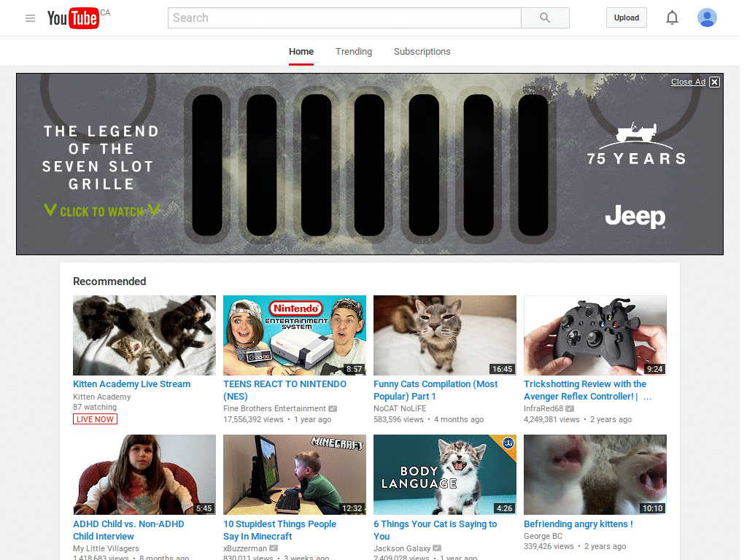Click '4,249,381 views' text

tap(551, 419)
